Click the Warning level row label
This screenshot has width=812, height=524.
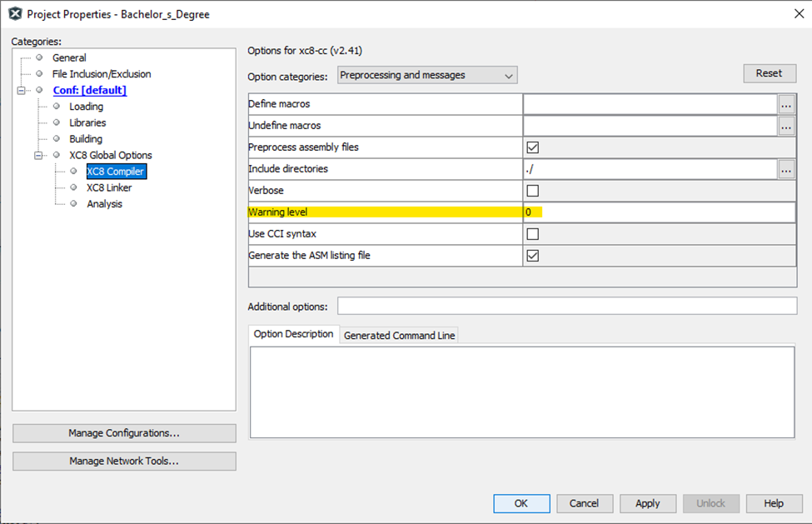[x=278, y=212]
